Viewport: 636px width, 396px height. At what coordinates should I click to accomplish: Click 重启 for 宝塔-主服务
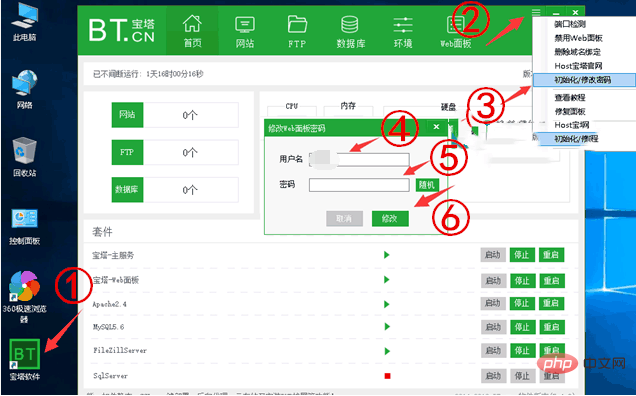(551, 255)
